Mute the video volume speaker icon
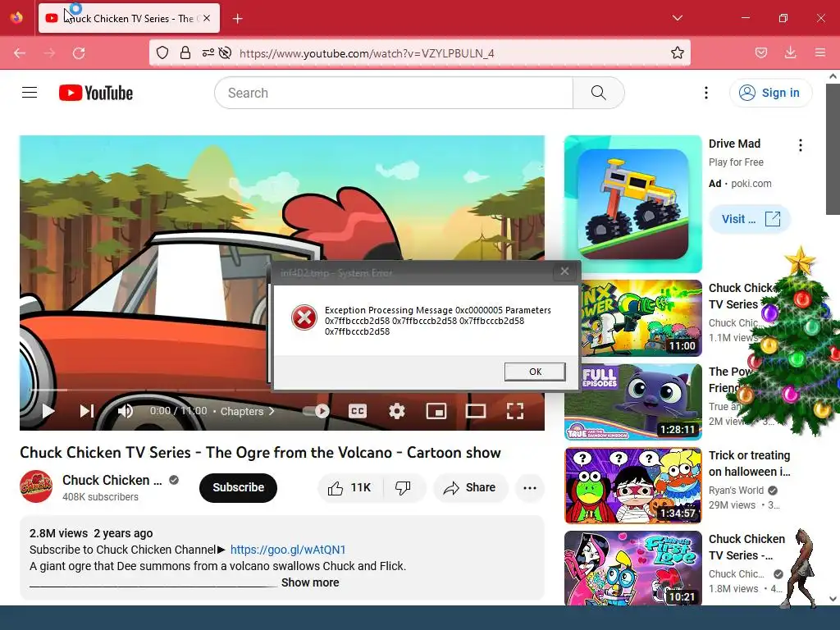Image resolution: width=840 pixels, height=630 pixels. (x=126, y=411)
